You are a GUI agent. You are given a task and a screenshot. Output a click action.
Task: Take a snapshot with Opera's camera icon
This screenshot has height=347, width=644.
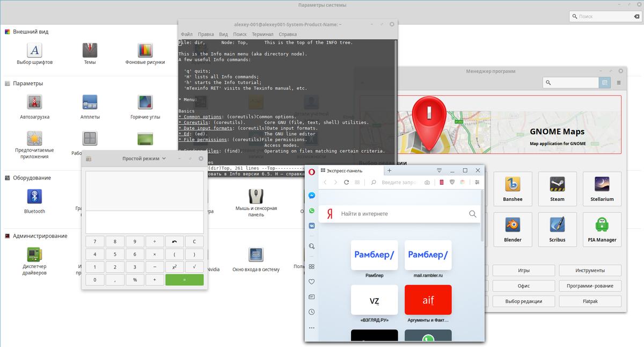click(x=427, y=182)
